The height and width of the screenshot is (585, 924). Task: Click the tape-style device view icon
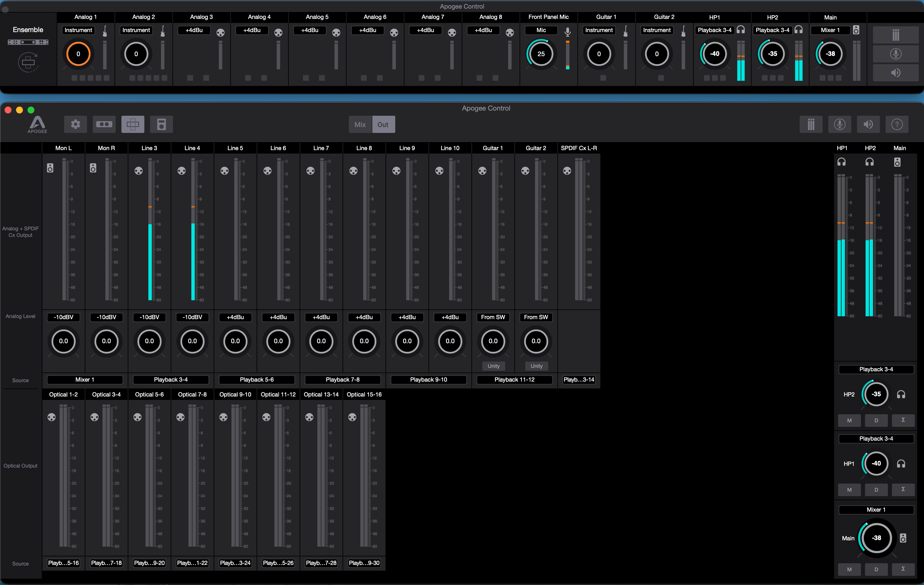click(x=104, y=124)
